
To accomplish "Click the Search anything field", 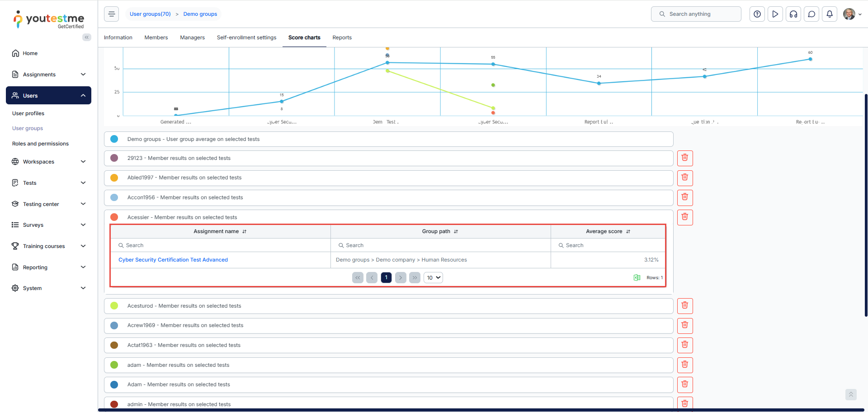I will [696, 14].
